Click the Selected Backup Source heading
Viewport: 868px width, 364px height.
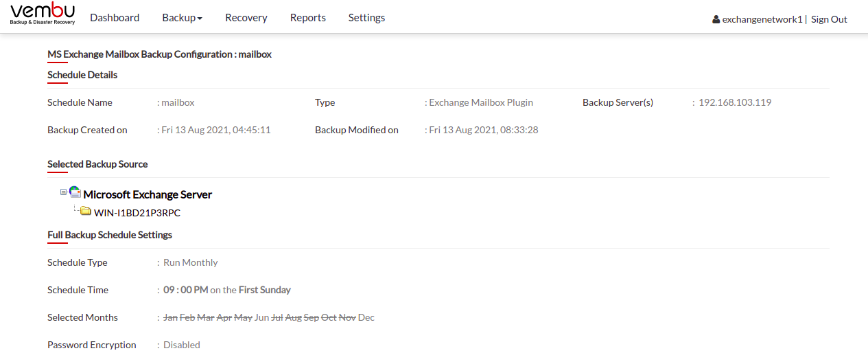click(97, 164)
